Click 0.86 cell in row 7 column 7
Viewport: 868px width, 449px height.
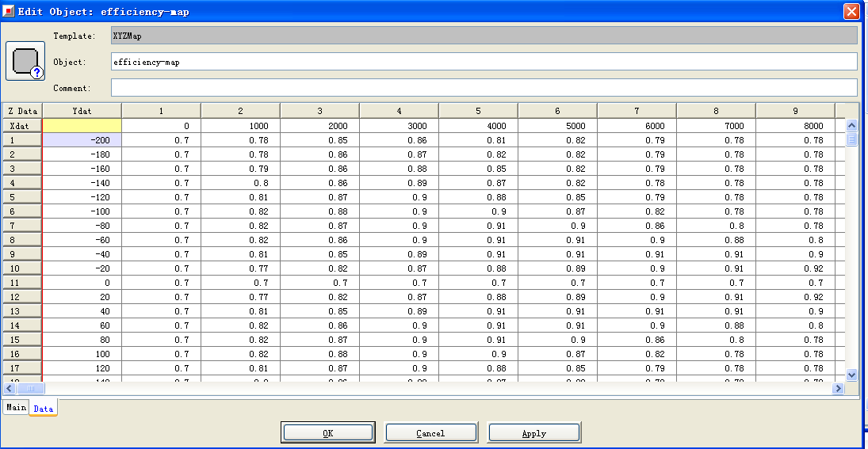(x=637, y=226)
